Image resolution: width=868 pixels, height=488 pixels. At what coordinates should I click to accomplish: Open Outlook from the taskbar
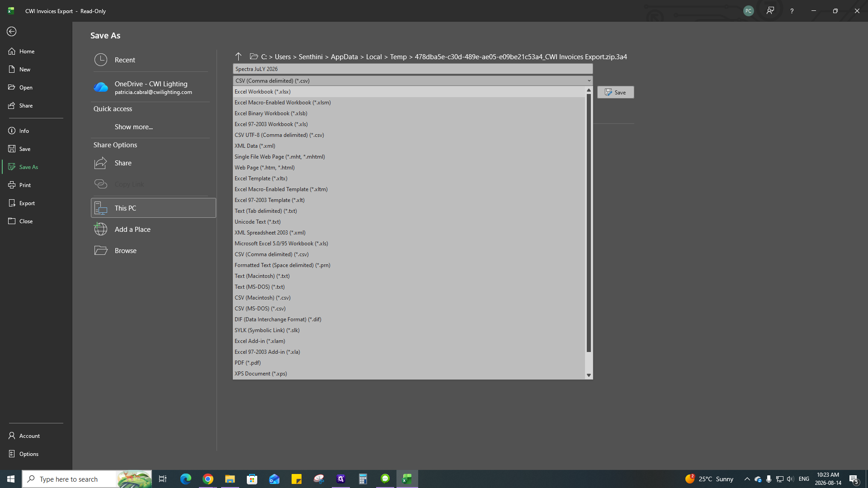pyautogui.click(x=274, y=479)
